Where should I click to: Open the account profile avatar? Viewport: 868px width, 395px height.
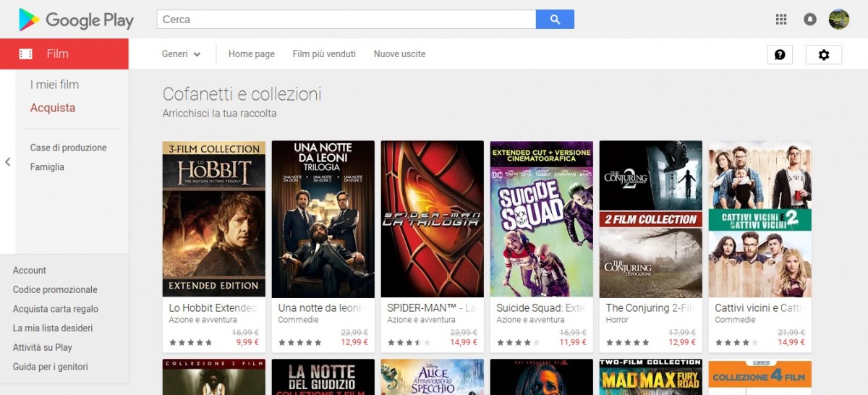tap(839, 20)
